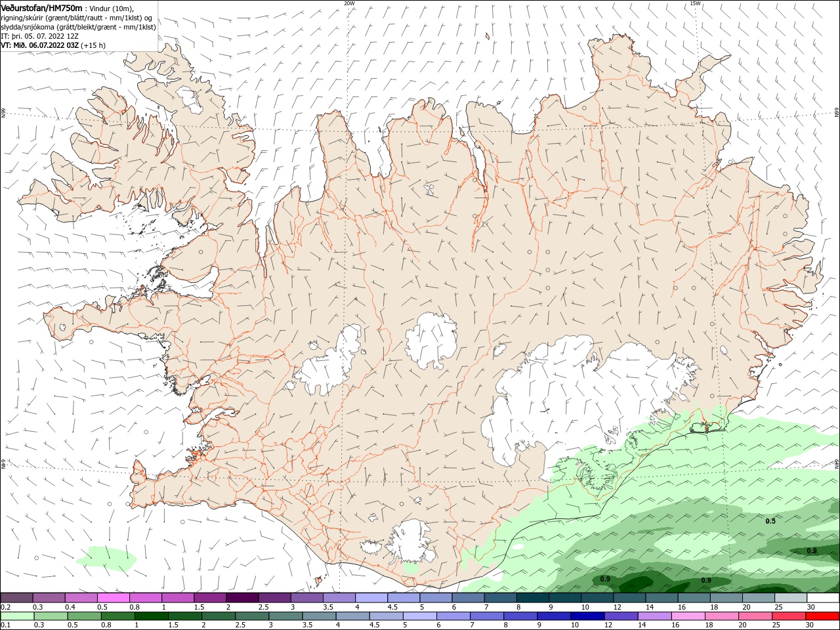
Task: Click the 15W longitude label
Action: (x=695, y=3)
